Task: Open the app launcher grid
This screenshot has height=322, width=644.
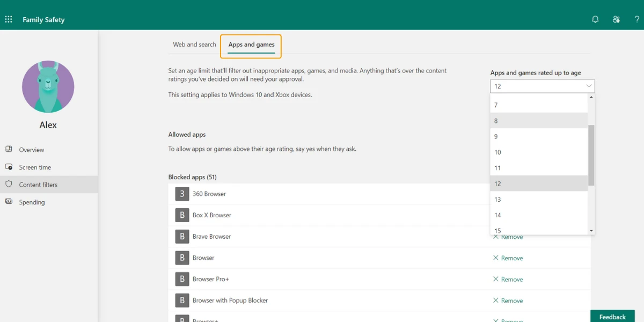Action: [9, 19]
